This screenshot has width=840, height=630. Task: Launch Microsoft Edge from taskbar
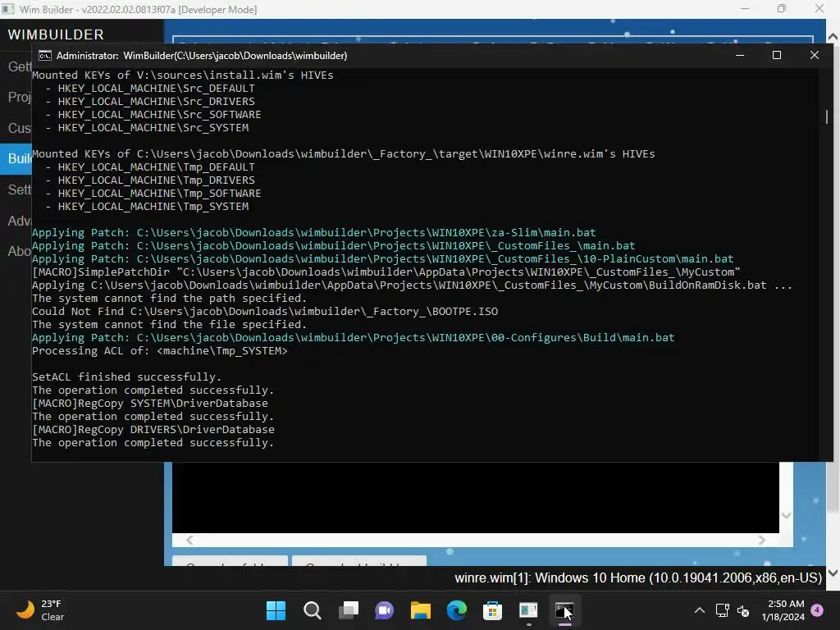click(456, 610)
